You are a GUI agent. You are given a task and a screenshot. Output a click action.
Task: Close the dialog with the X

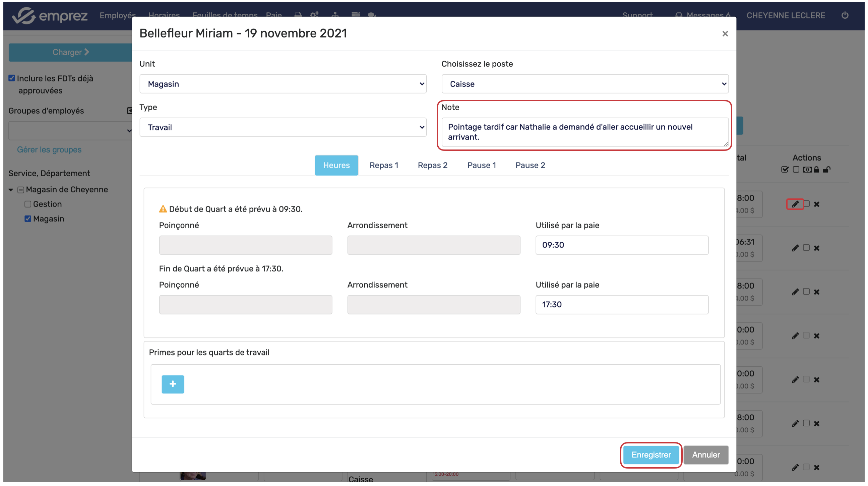tap(725, 34)
